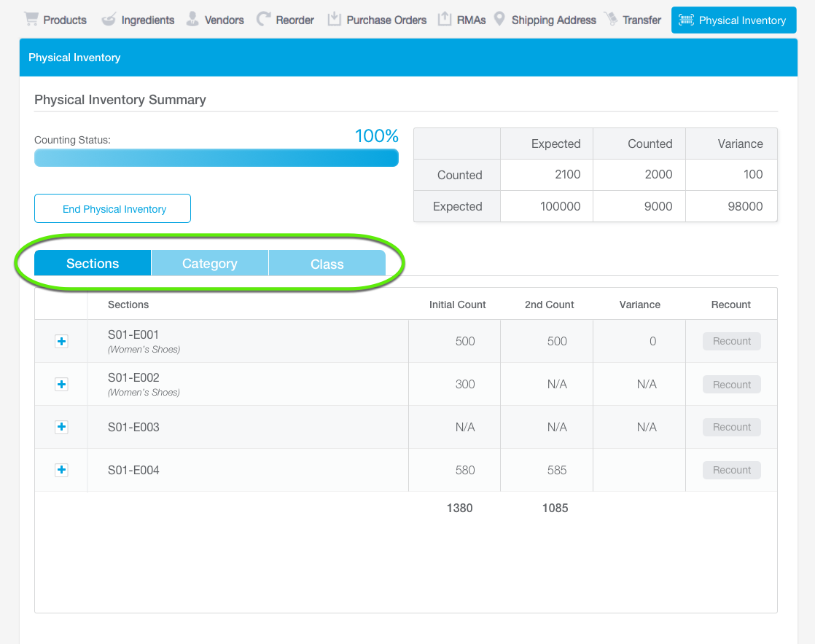This screenshot has width=815, height=644.
Task: Switch to the Category tab
Action: pos(210,263)
